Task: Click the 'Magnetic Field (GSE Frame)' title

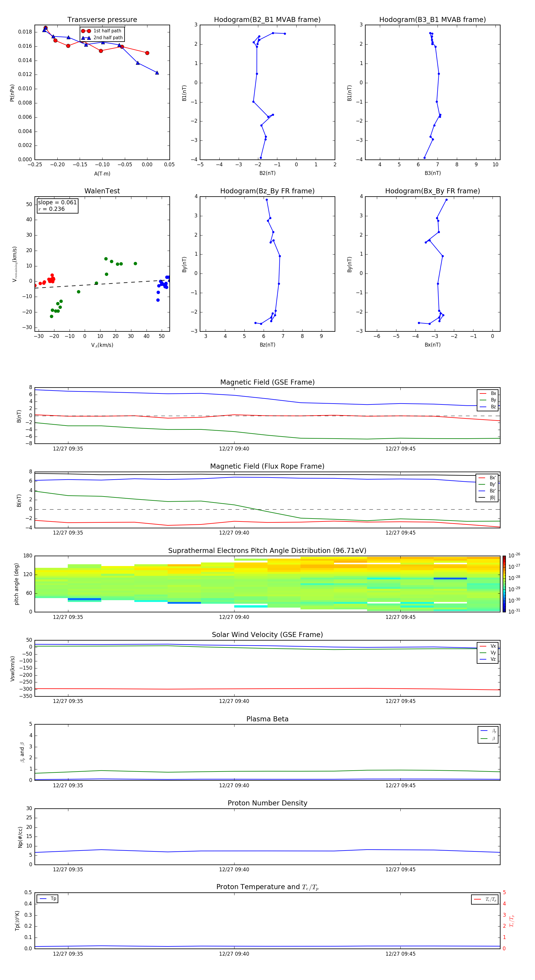Action: click(x=267, y=382)
